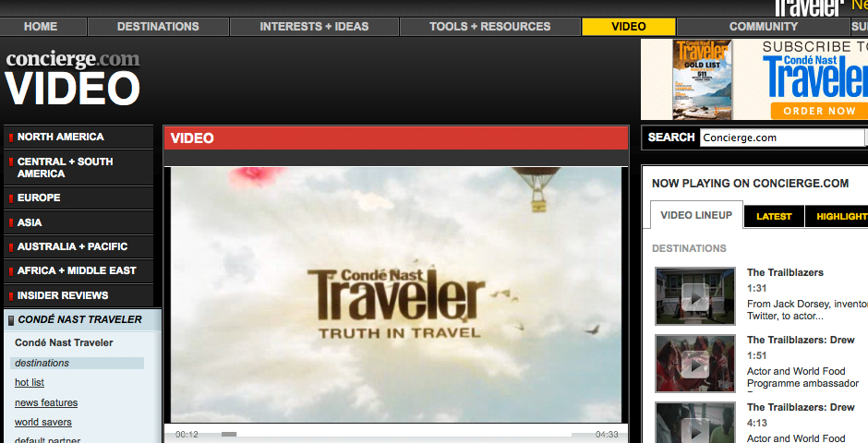Image resolution: width=868 pixels, height=443 pixels.
Task: Click the Condé Nast Traveler sidebar heading
Action: [x=64, y=343]
